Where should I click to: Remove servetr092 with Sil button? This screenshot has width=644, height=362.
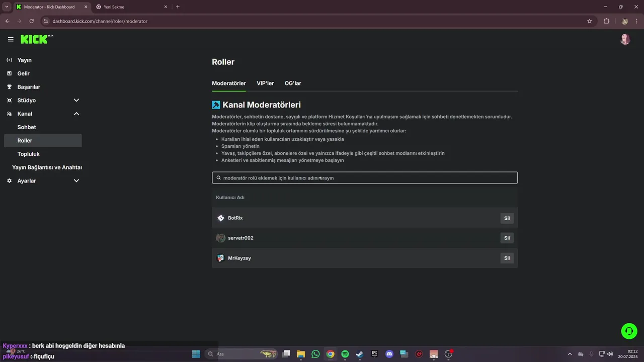click(x=507, y=238)
